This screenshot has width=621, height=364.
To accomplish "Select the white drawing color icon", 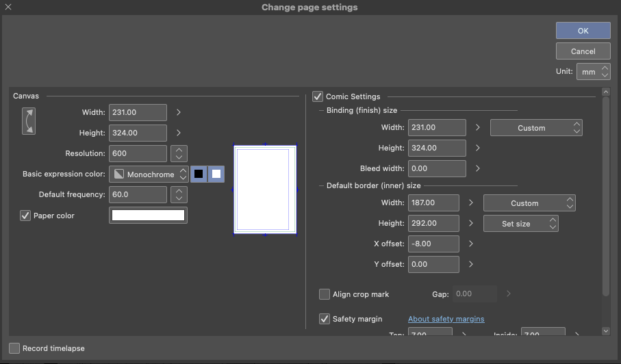I will click(216, 174).
